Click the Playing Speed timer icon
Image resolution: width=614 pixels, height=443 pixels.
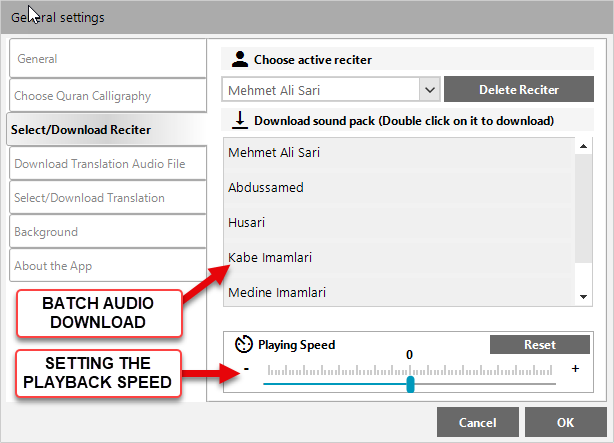point(244,344)
